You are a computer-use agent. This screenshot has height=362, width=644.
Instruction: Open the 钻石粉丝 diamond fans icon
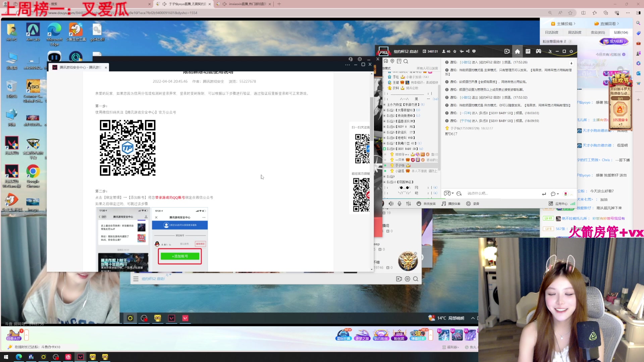[x=381, y=335]
